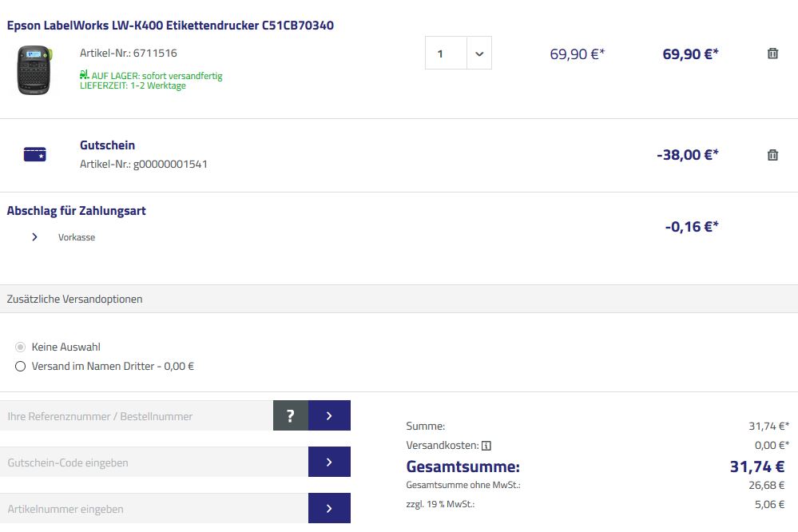The width and height of the screenshot is (798, 532).
Task: Click the LIEFERZEIT: 1-2 Werktage text
Action: (133, 85)
